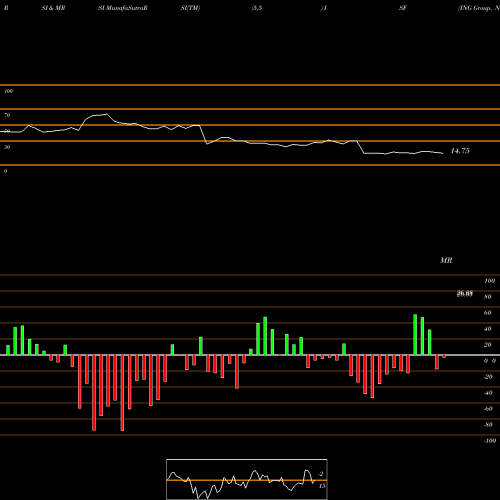Click the 'SF' header label
This screenshot has height=500, width=500.
[x=403, y=8]
